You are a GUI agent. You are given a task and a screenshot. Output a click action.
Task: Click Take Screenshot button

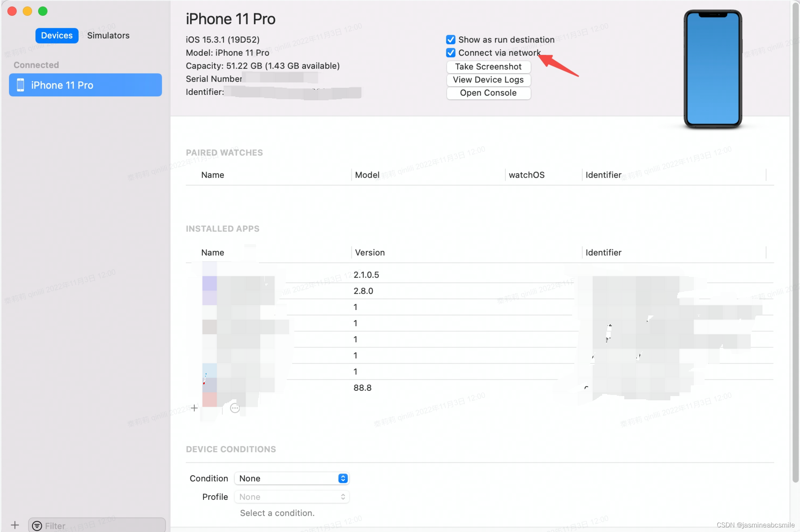(488, 67)
